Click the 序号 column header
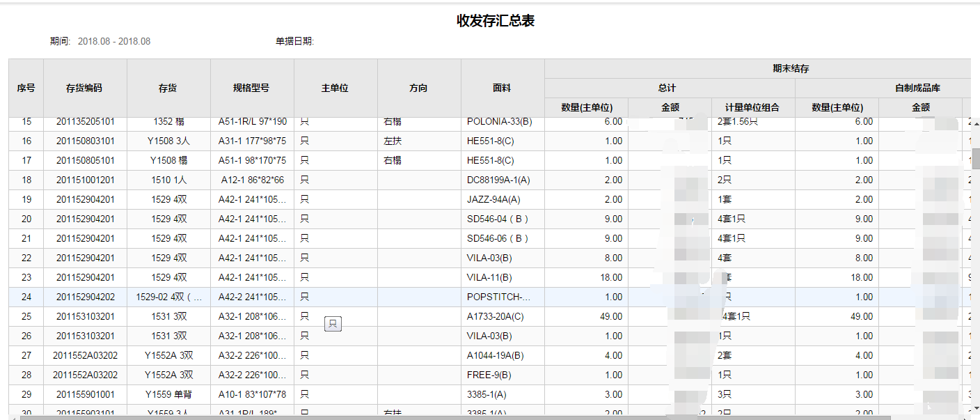 click(26, 88)
